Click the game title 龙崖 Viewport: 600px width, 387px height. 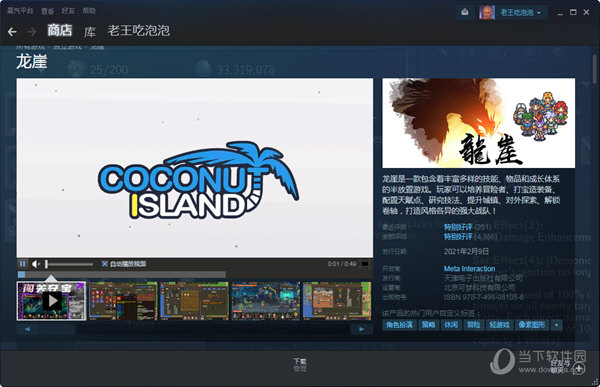click(x=32, y=62)
